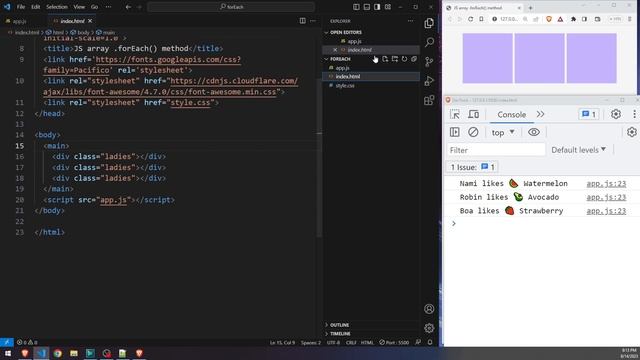Open Go menu in VS Code
Screen dimensions: 640x360
click(94, 7)
